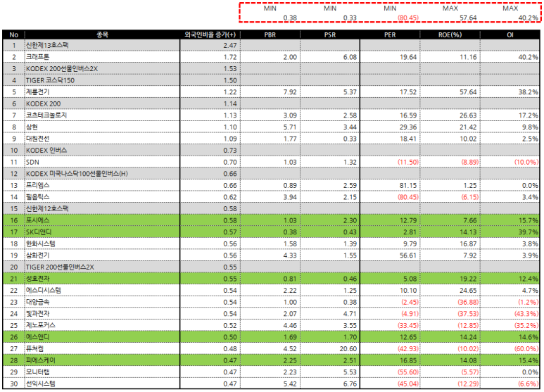Viewport: 544px width, 392px height.
Task: Select the green '포시에스' cell
Action: 102,220
